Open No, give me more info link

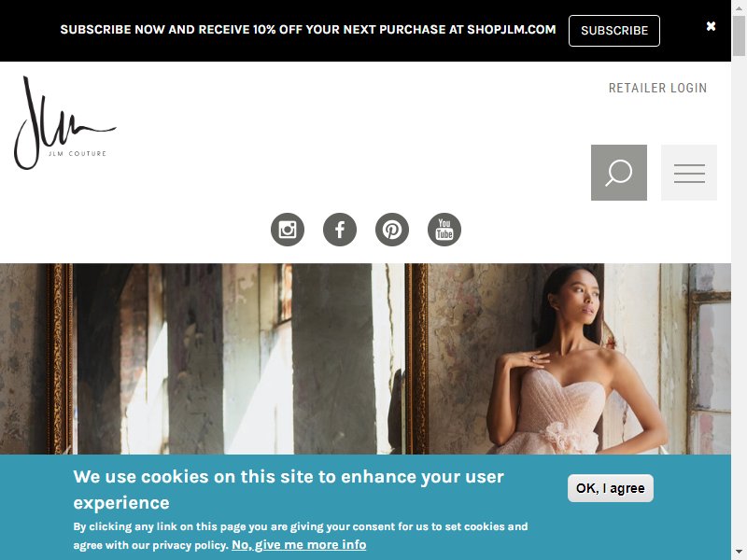click(299, 545)
